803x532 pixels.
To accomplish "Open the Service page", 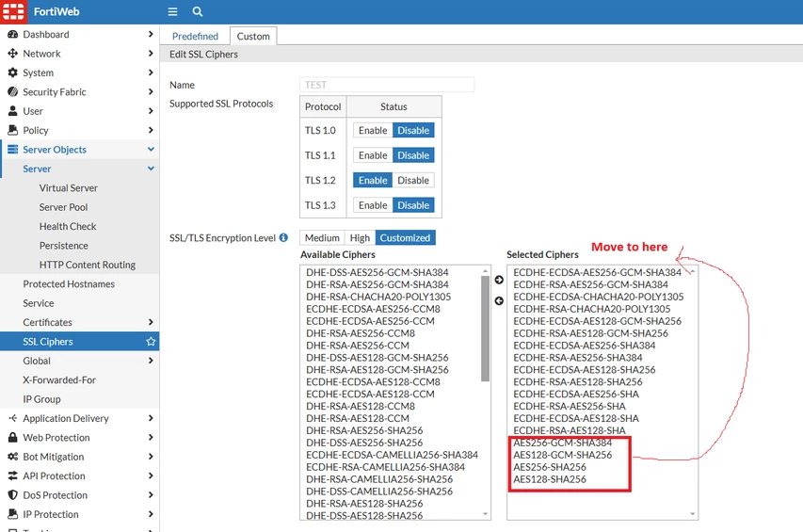I will [39, 303].
